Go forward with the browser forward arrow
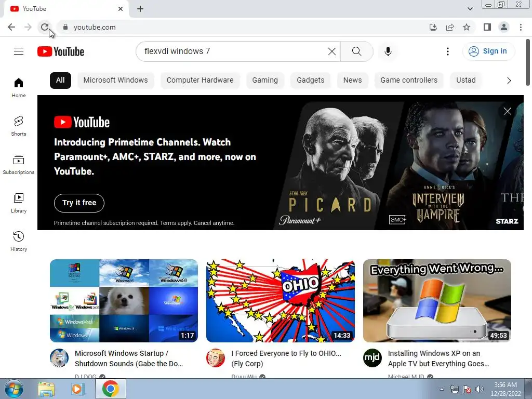Viewport: 532px width, 399px height. pyautogui.click(x=28, y=27)
